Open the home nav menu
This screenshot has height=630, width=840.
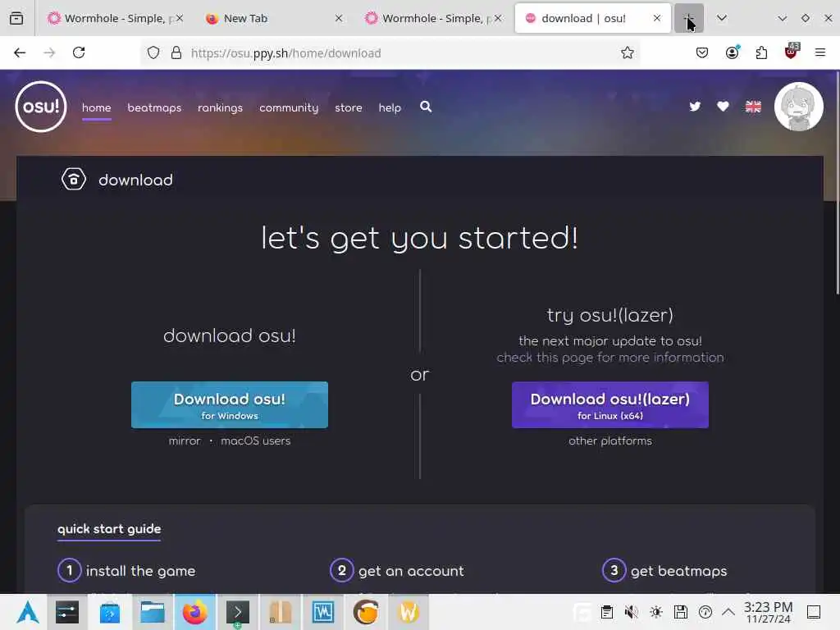tap(97, 107)
